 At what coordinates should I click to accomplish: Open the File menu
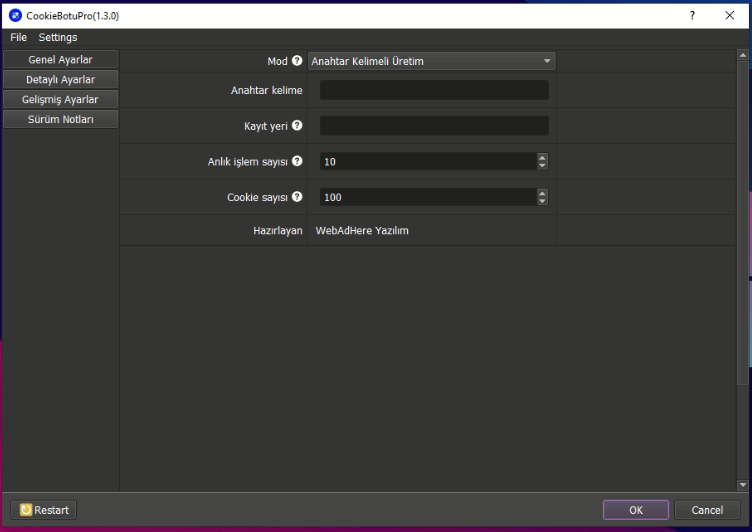[x=18, y=38]
